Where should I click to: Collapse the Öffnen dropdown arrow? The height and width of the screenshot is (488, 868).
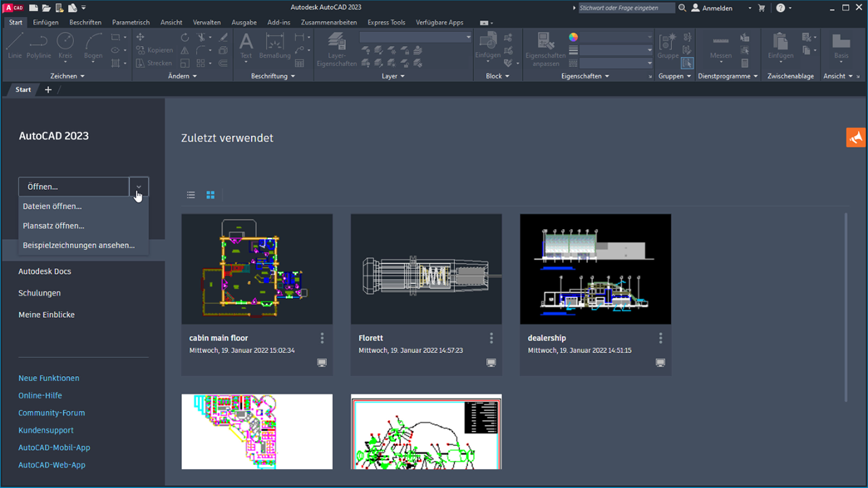pyautogui.click(x=139, y=186)
